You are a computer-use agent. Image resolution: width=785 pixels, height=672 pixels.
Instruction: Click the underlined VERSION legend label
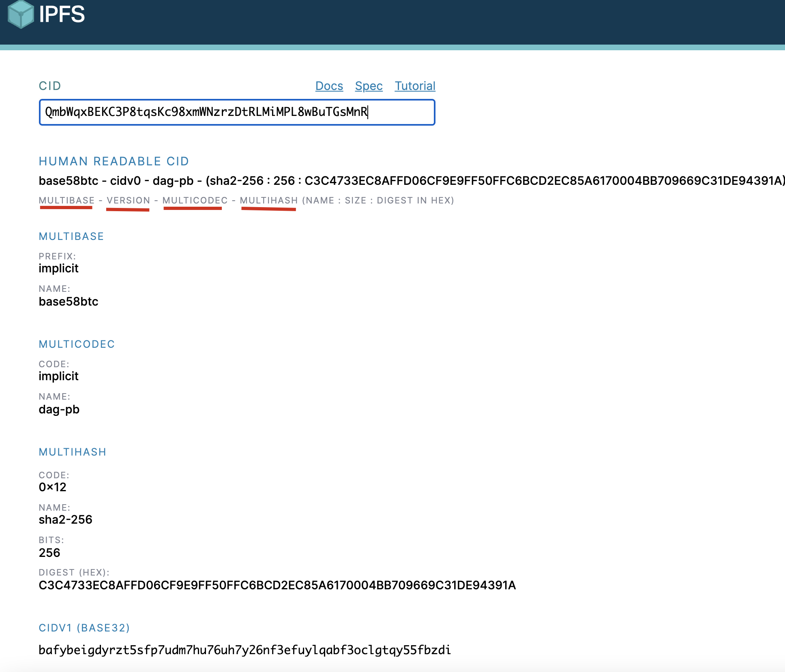[128, 201]
